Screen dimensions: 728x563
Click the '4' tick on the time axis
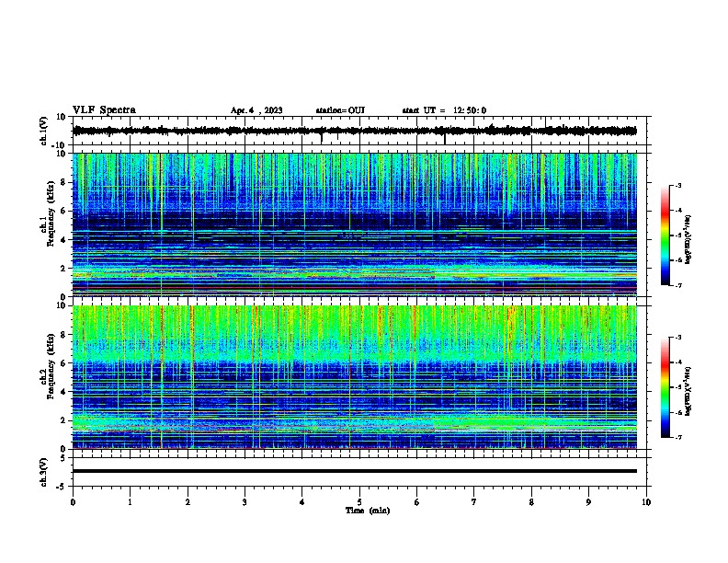tap(301, 502)
